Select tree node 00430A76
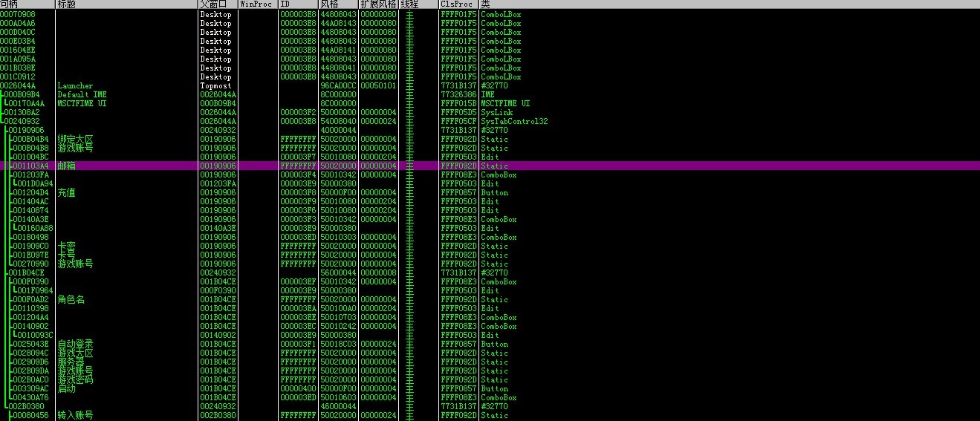Image resolution: width=980 pixels, height=421 pixels. pyautogui.click(x=31, y=398)
